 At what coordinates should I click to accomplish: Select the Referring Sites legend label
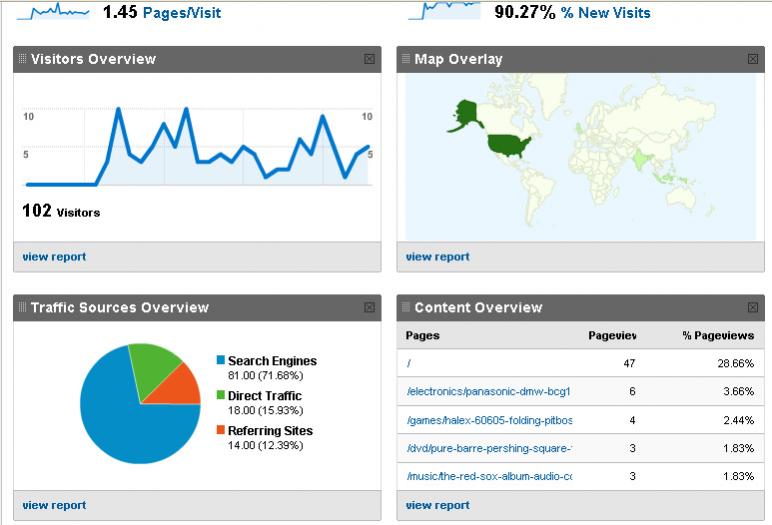point(270,431)
